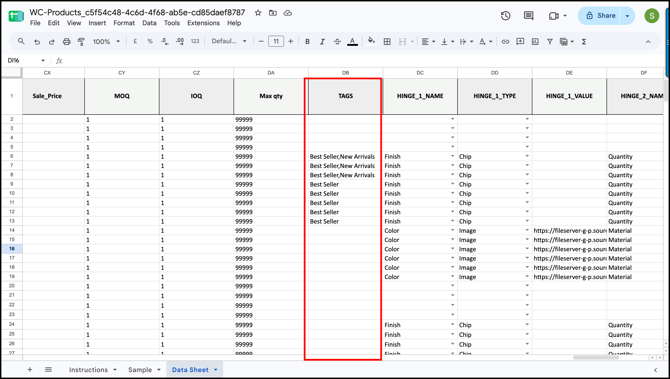Open filter views dropdown
This screenshot has width=670, height=379.
[567, 41]
